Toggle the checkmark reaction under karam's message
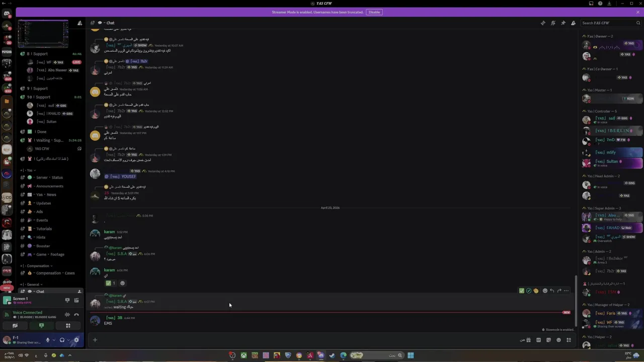 110,283
